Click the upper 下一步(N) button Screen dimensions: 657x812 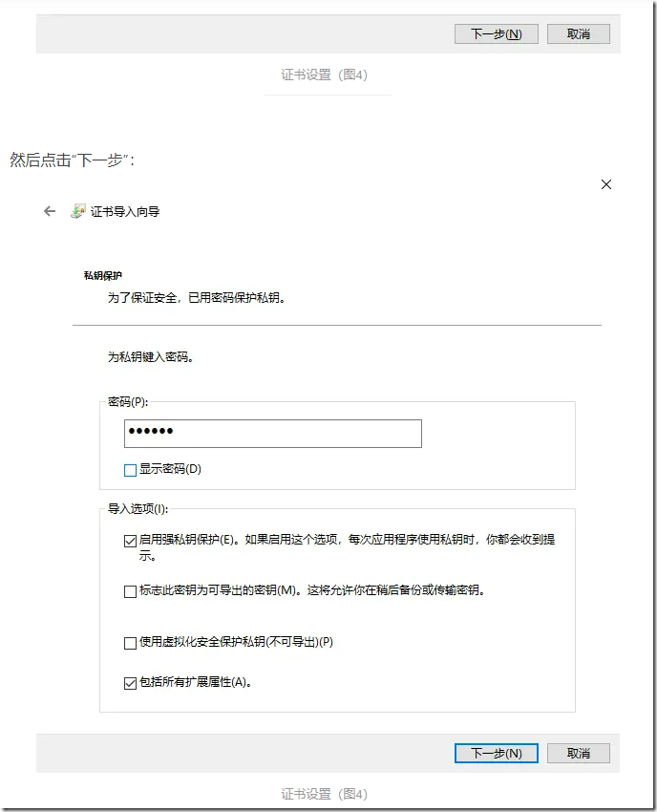click(496, 33)
